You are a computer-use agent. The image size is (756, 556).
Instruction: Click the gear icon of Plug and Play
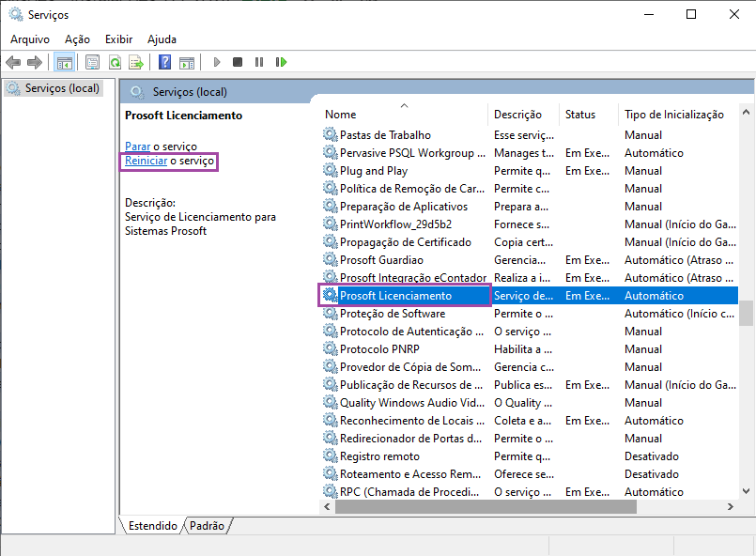[x=331, y=171]
